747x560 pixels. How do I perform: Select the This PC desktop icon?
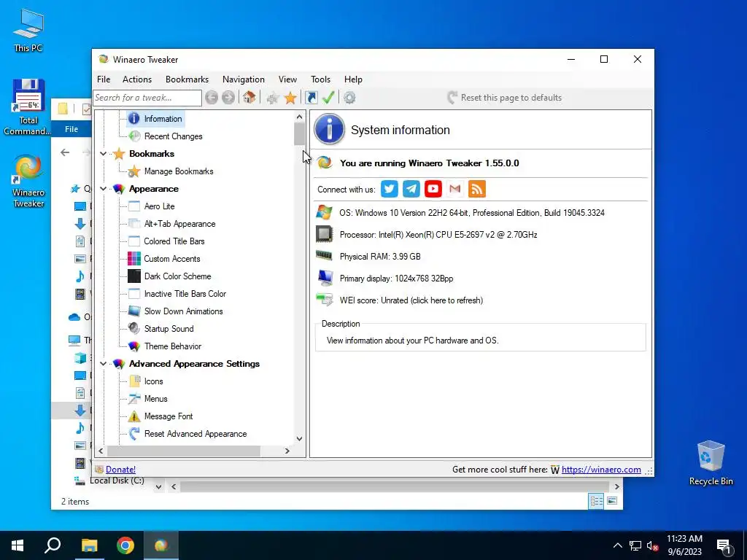pyautogui.click(x=28, y=31)
